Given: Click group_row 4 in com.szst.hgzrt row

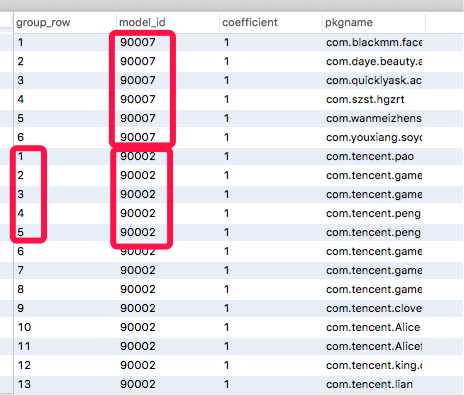Looking at the screenshot, I should click(21, 99).
